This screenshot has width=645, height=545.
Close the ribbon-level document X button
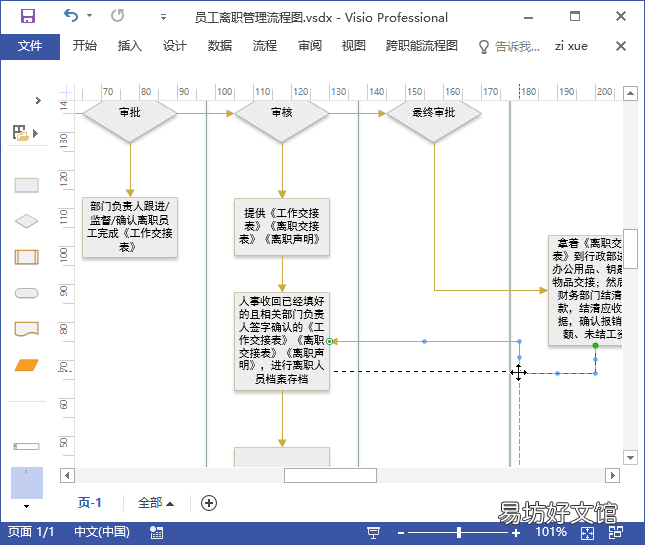point(621,46)
